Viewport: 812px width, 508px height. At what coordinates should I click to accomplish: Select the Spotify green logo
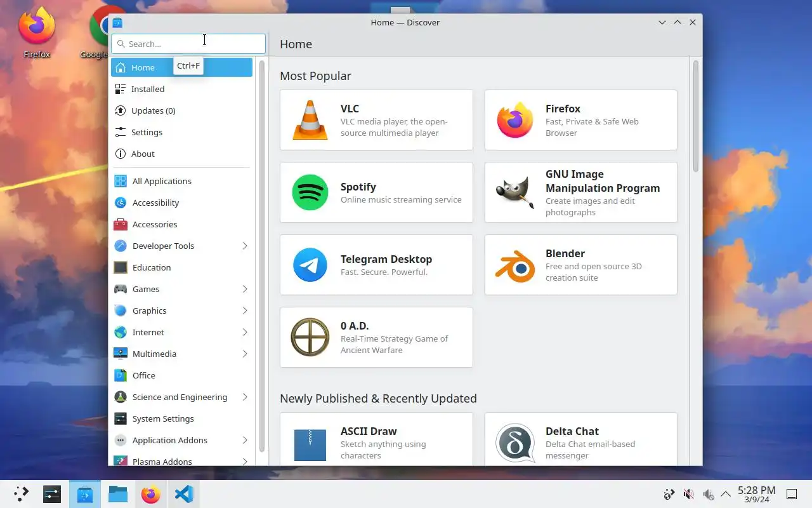click(x=310, y=192)
